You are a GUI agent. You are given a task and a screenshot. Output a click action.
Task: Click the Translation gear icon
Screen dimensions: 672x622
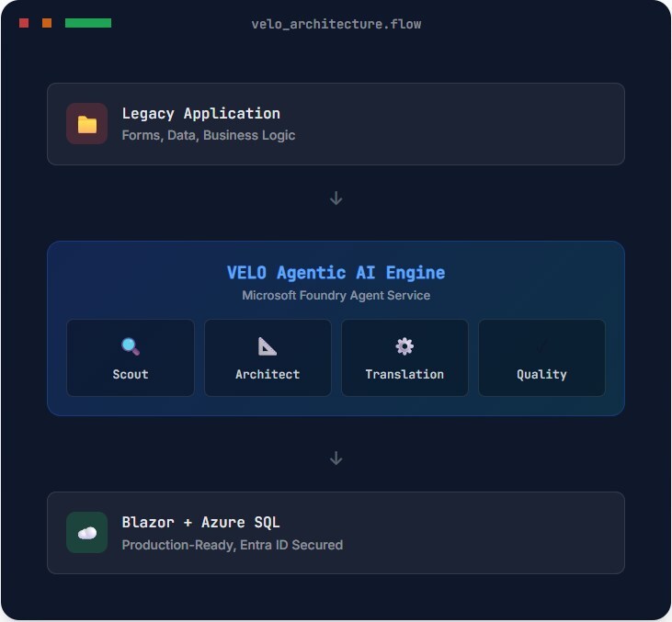click(x=404, y=346)
